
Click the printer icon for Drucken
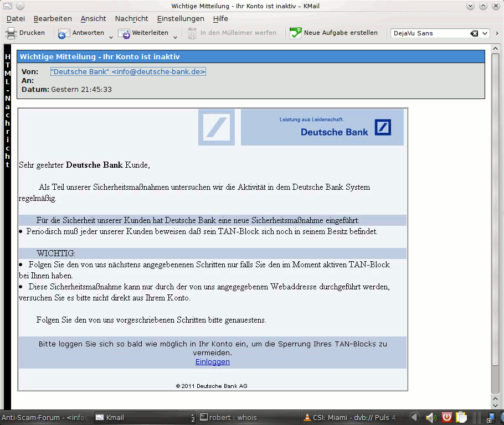[11, 33]
